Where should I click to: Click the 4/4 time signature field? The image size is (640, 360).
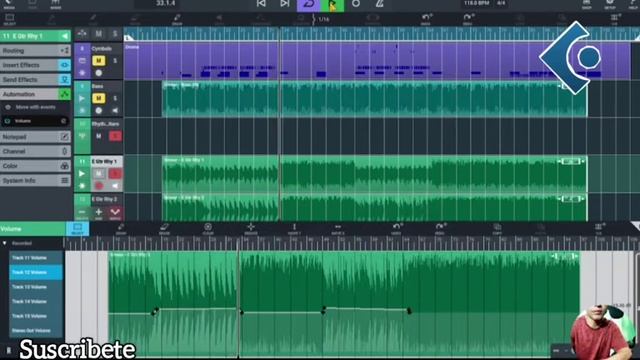coord(501,3)
